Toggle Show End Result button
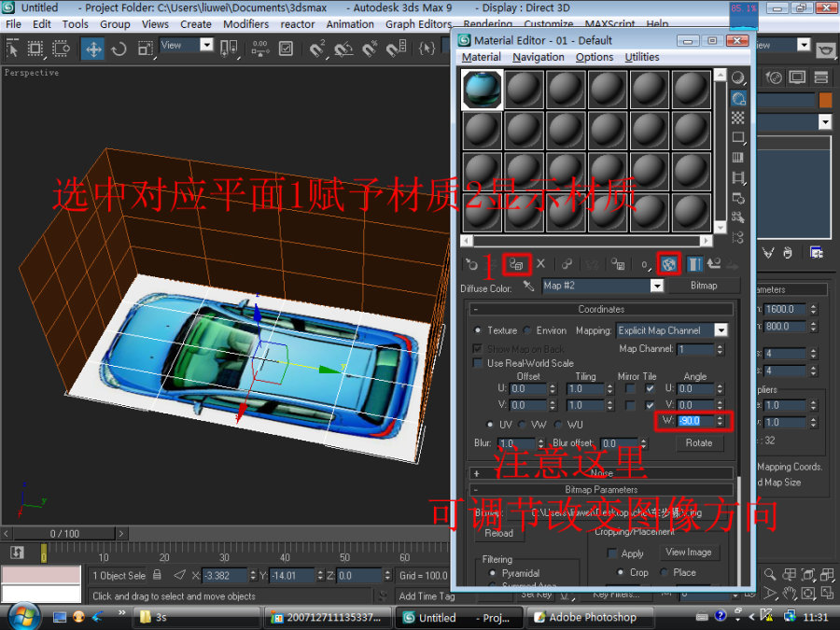Image resolution: width=840 pixels, height=630 pixels. pyautogui.click(x=694, y=264)
